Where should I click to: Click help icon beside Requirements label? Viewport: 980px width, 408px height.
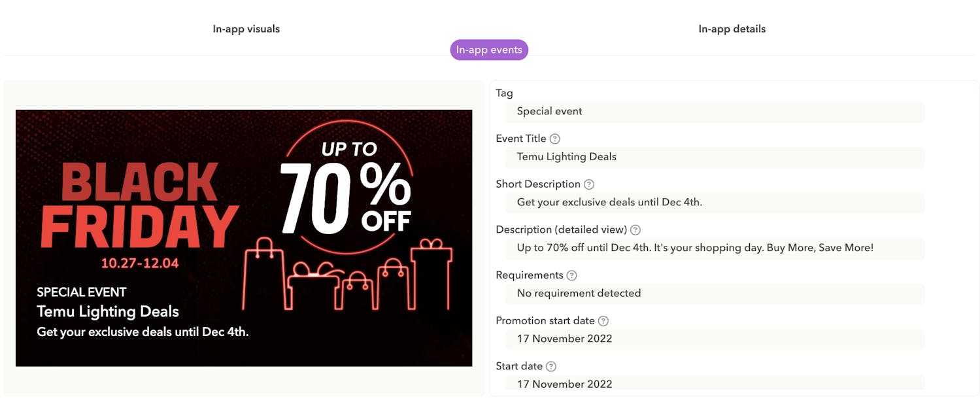pos(572,275)
